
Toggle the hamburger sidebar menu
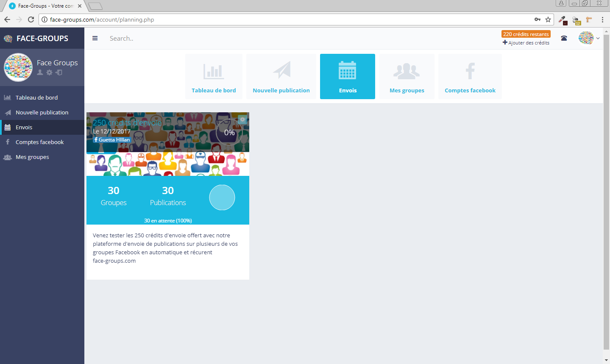[95, 38]
